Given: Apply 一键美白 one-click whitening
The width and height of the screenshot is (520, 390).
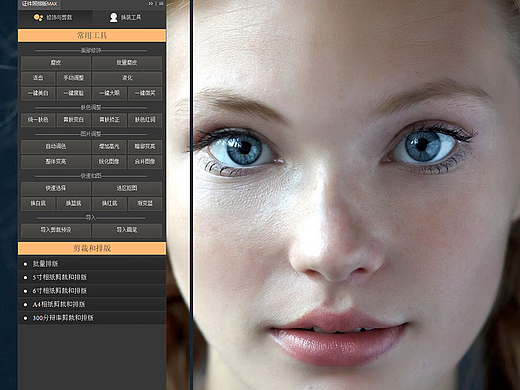Looking at the screenshot, I should pyautogui.click(x=38, y=93).
